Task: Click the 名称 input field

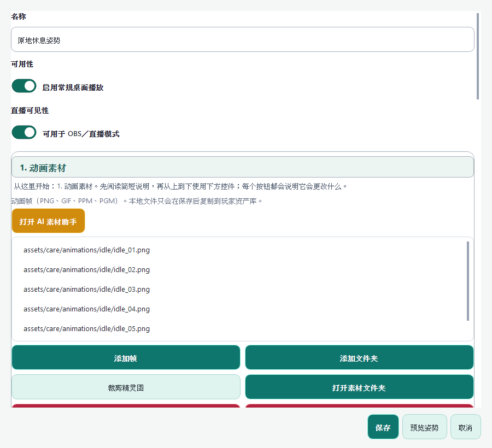Action: [x=243, y=39]
